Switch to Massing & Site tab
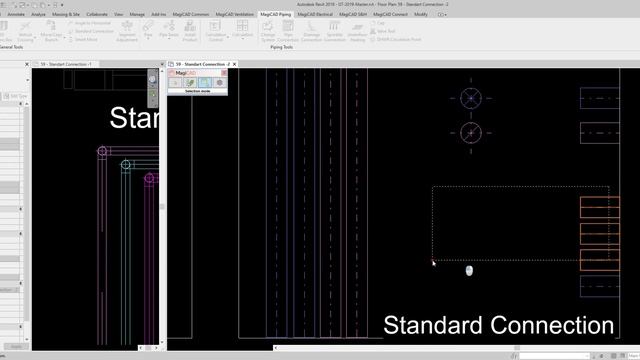Viewport: 640px width, 360px height. pos(66,14)
